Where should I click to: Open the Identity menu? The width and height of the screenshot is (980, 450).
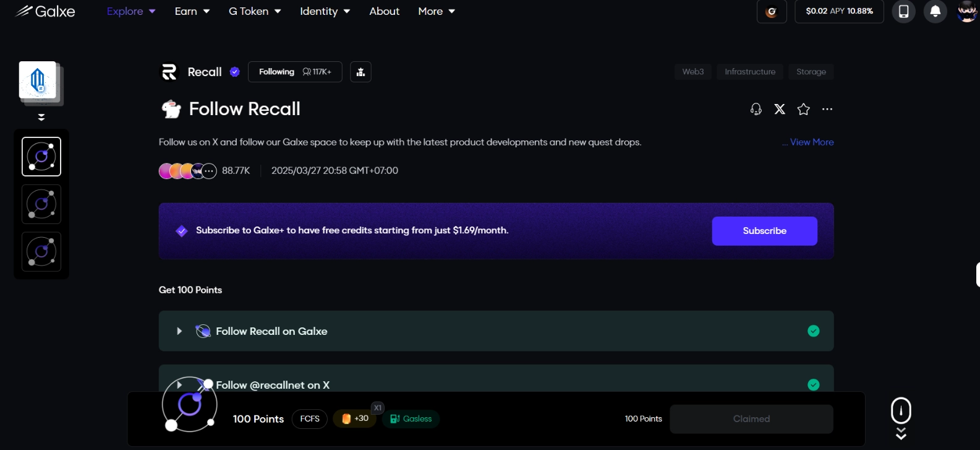[325, 11]
